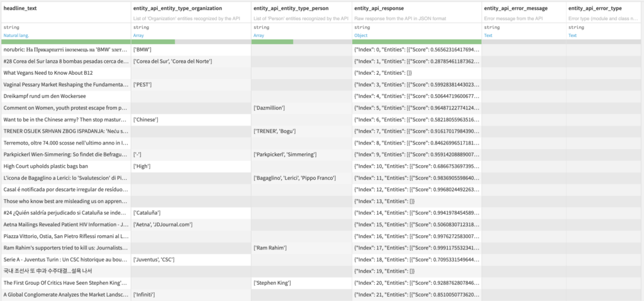Select the 'Want to be in the Chinese army?' headline
The image size is (644, 301).
click(x=65, y=119)
